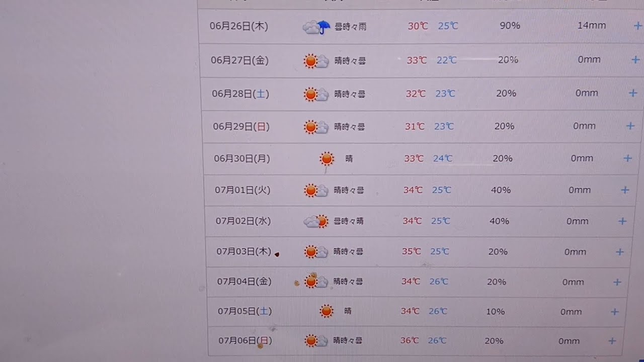Select the 07月05日(土) date label

[x=245, y=311]
